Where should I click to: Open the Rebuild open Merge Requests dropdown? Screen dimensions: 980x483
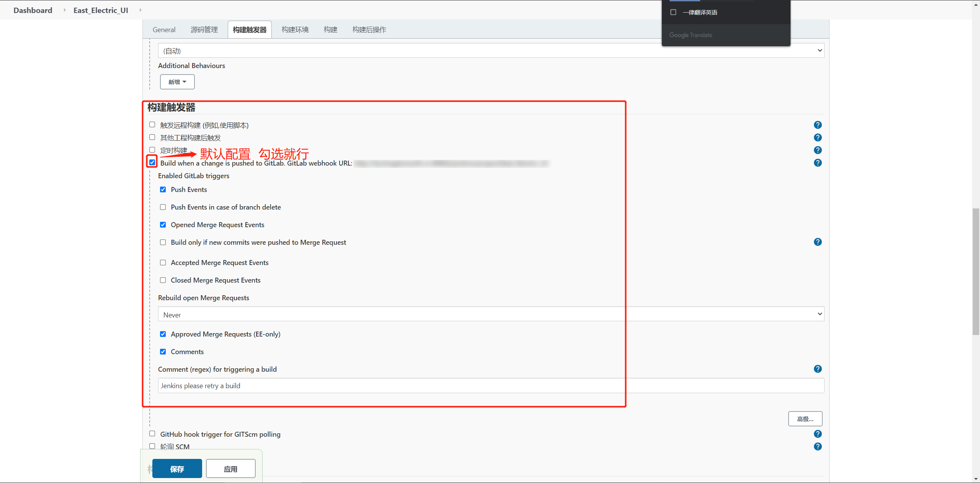[491, 314]
